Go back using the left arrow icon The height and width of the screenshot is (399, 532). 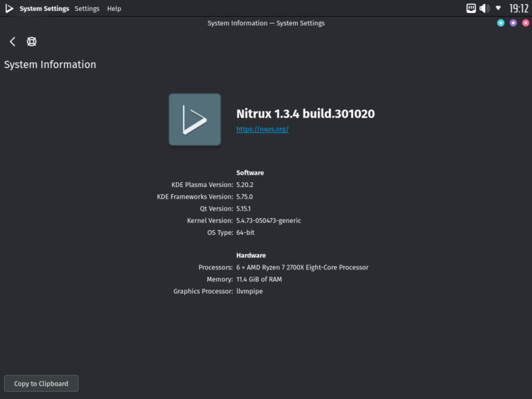pos(12,42)
